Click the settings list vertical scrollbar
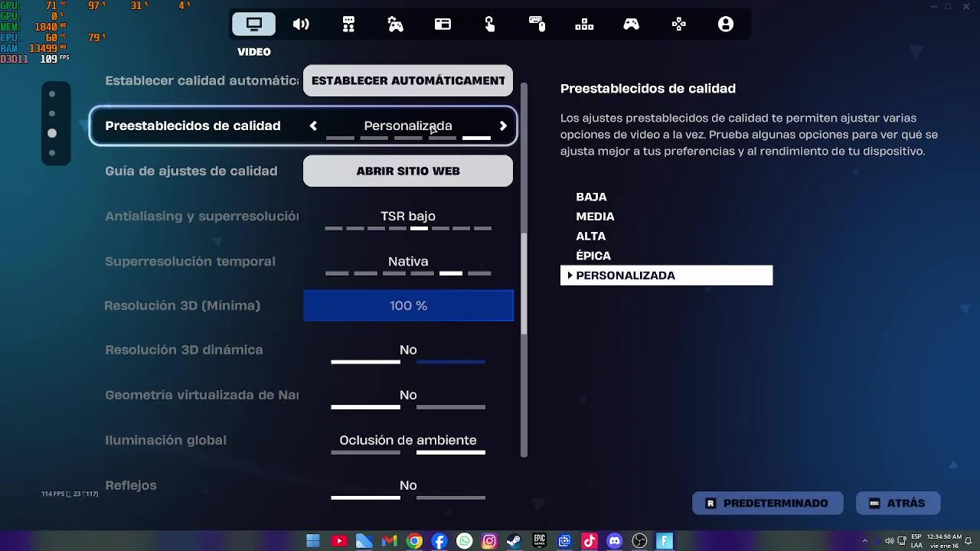The image size is (980, 551). point(524,284)
